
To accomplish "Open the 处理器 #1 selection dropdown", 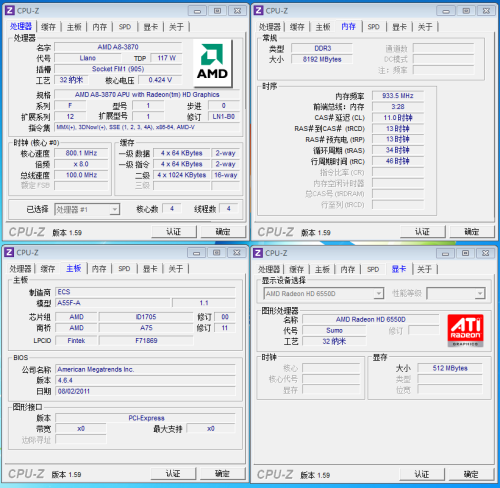I will (x=87, y=209).
